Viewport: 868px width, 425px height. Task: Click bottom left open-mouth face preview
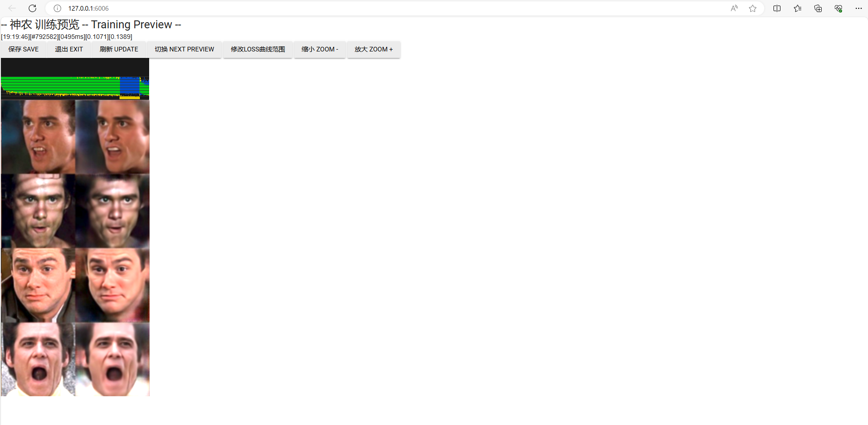(x=38, y=359)
